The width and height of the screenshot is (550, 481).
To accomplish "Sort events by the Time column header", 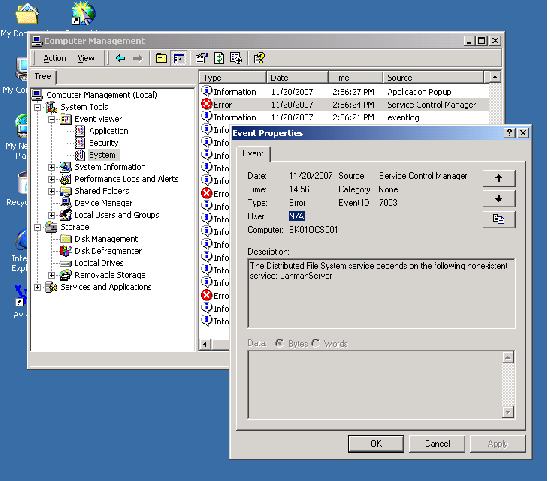I will [355, 78].
